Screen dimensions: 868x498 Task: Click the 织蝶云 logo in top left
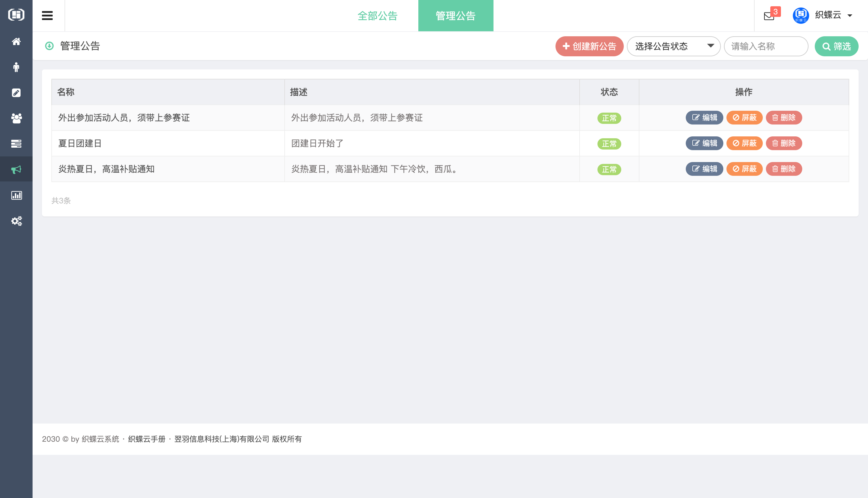coord(16,15)
